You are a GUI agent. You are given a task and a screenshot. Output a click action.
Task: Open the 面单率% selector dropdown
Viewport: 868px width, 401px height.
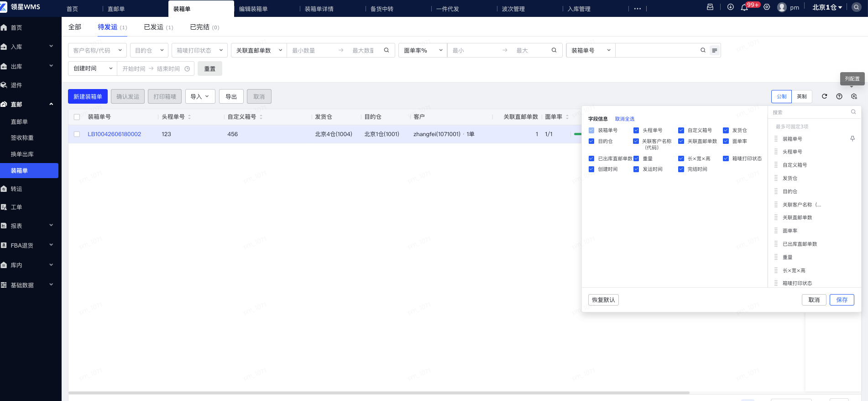(423, 50)
